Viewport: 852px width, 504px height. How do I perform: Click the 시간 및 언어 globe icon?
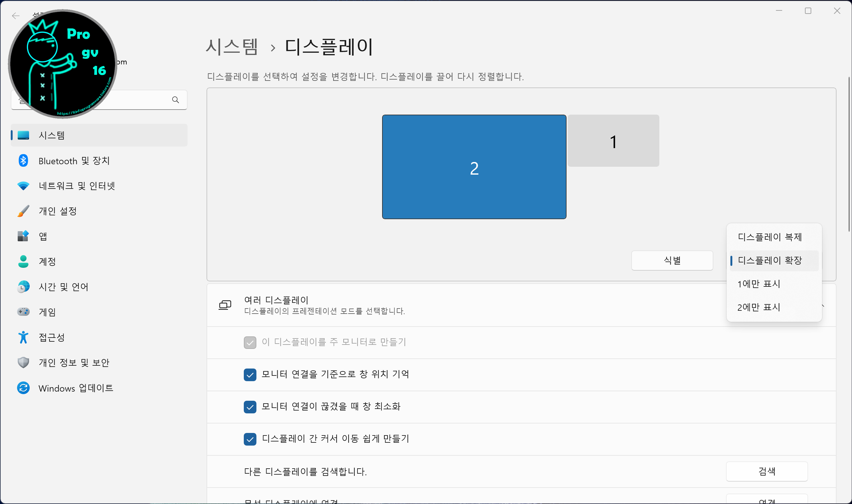coord(23,287)
